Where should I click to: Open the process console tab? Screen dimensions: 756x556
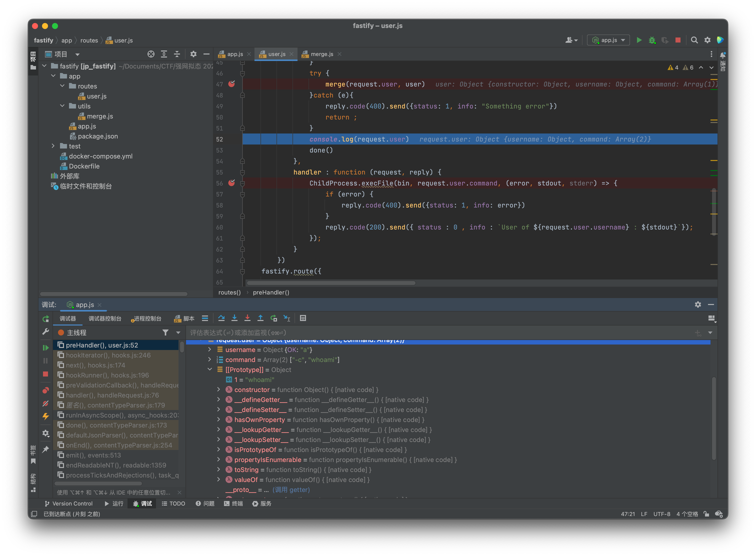[x=147, y=318]
